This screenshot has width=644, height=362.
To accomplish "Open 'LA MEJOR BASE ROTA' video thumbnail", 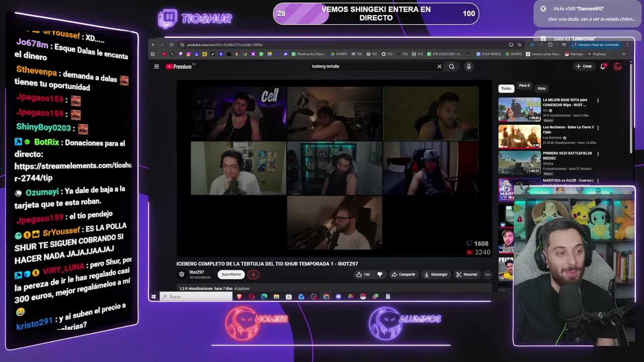I will 519,110.
